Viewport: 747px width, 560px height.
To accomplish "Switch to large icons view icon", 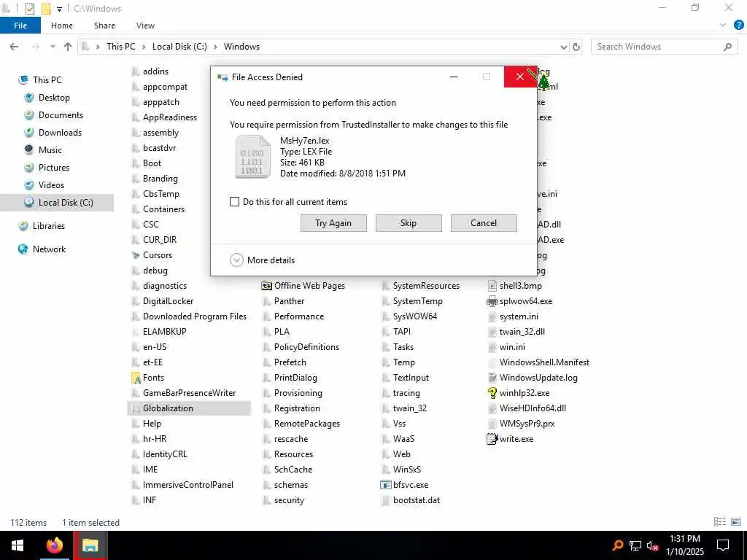I will click(x=735, y=522).
